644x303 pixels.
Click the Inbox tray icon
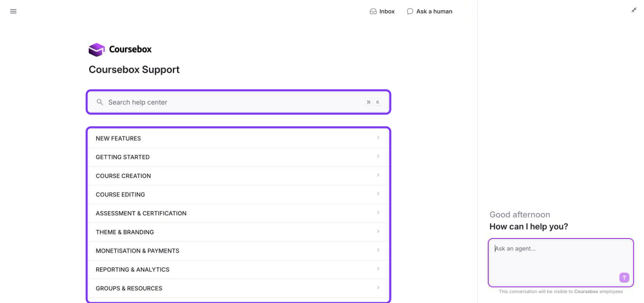tap(373, 11)
